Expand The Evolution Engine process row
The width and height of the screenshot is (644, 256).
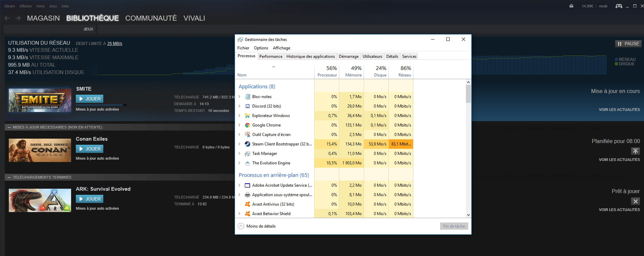[239, 163]
